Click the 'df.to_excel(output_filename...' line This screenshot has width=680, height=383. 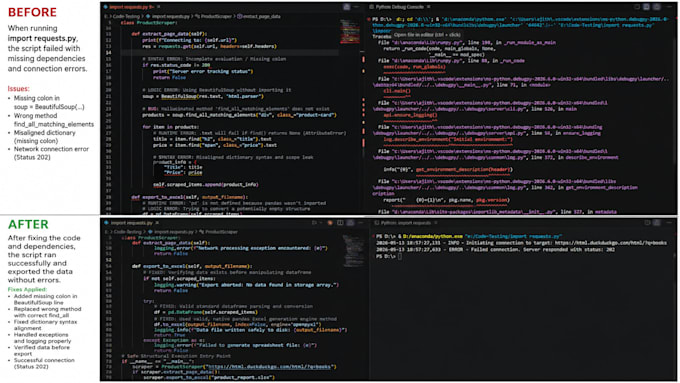click(237, 324)
